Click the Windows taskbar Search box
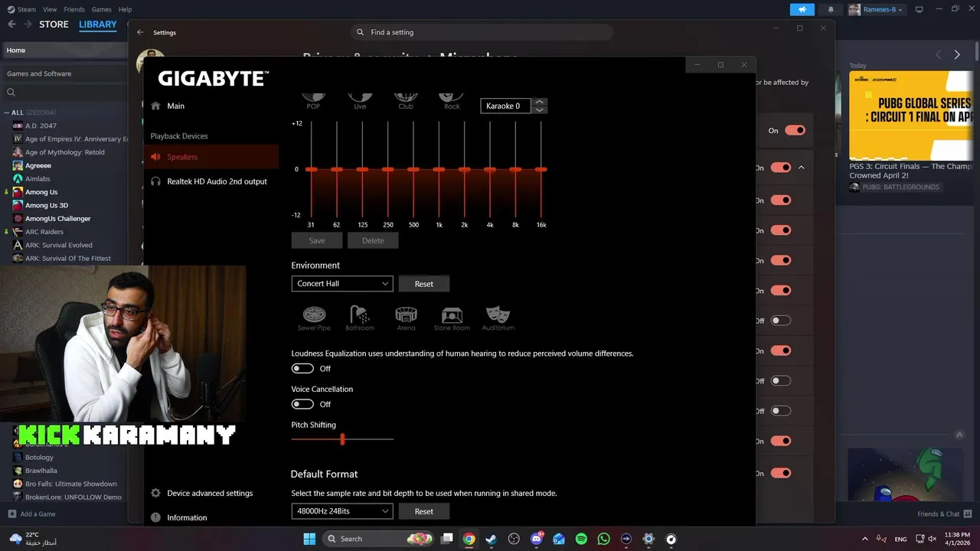 click(379, 539)
